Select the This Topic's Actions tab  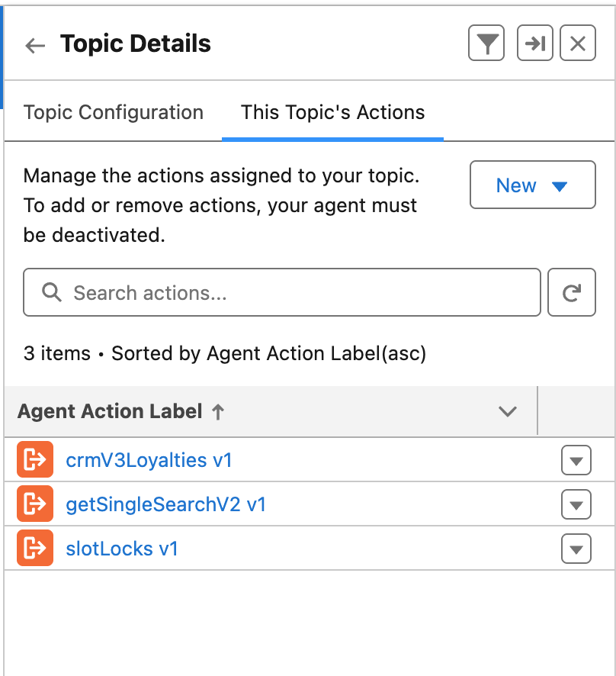point(332,113)
